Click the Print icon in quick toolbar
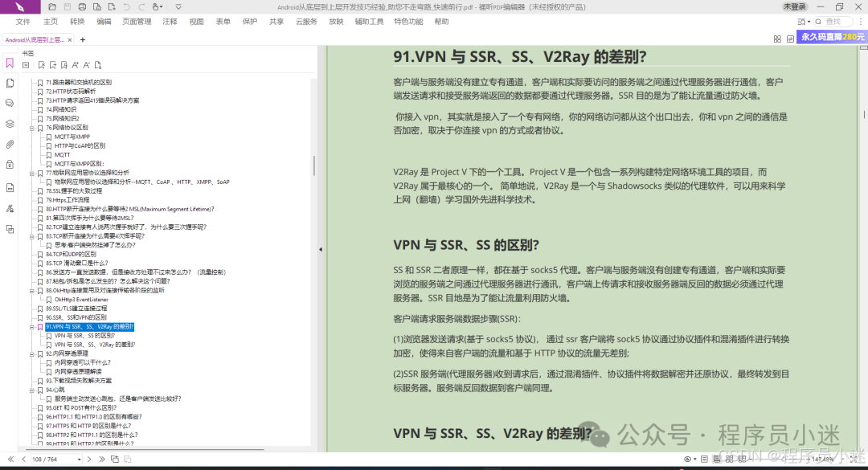 coord(82,7)
